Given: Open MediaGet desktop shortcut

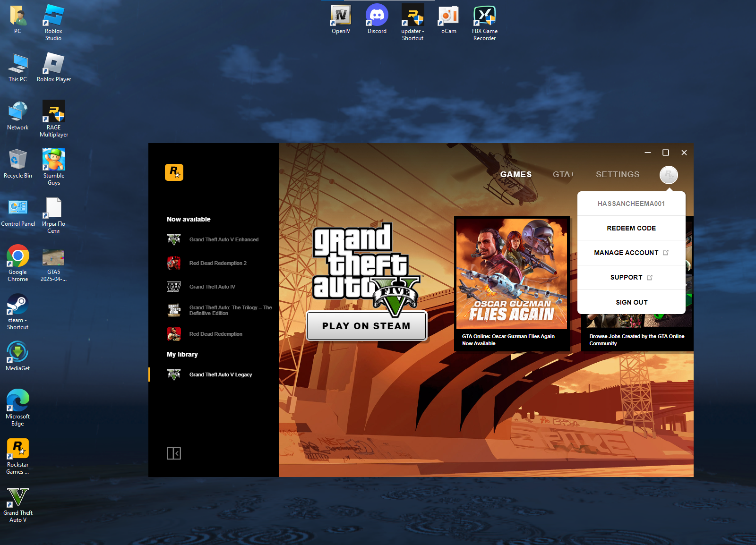Looking at the screenshot, I should 18,356.
